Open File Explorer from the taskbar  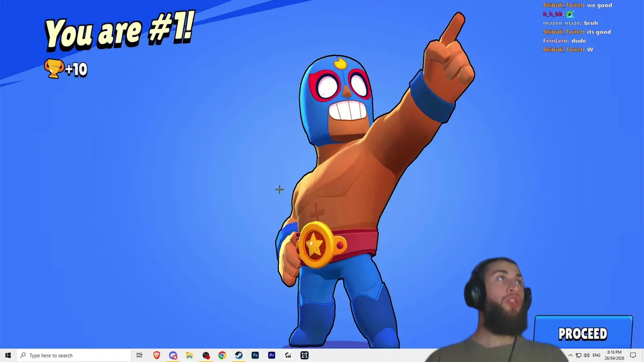[x=189, y=355]
